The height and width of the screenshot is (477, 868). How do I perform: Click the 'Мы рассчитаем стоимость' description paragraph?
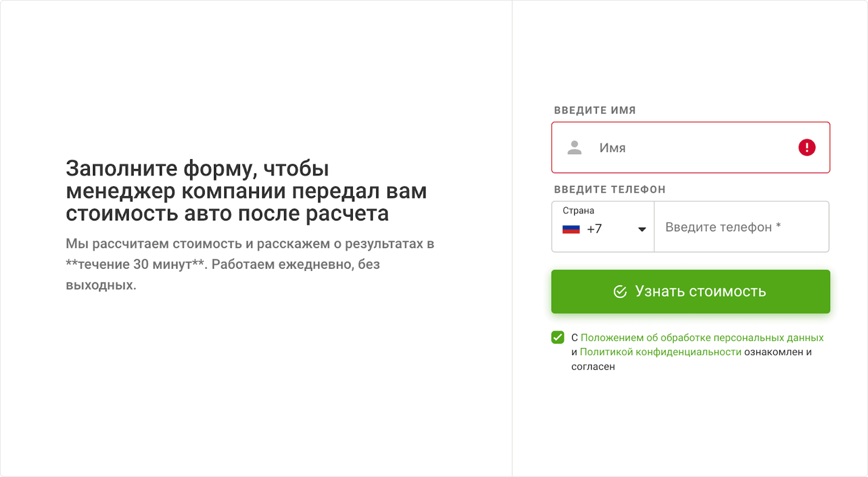click(250, 244)
